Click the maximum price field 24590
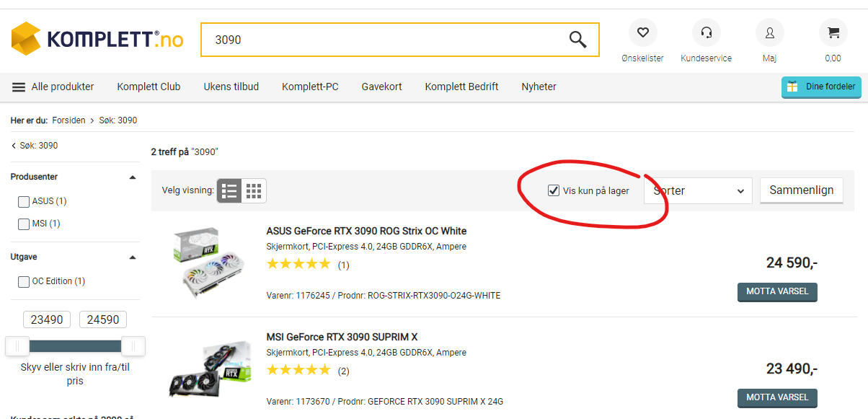Image resolution: width=868 pixels, height=419 pixels. [x=103, y=319]
